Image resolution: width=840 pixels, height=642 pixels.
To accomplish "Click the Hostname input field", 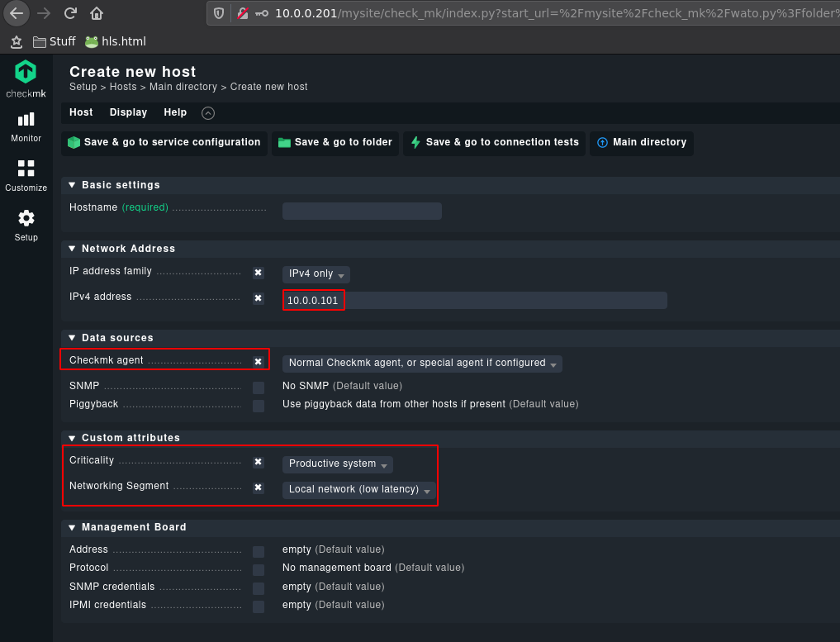I will click(362, 212).
